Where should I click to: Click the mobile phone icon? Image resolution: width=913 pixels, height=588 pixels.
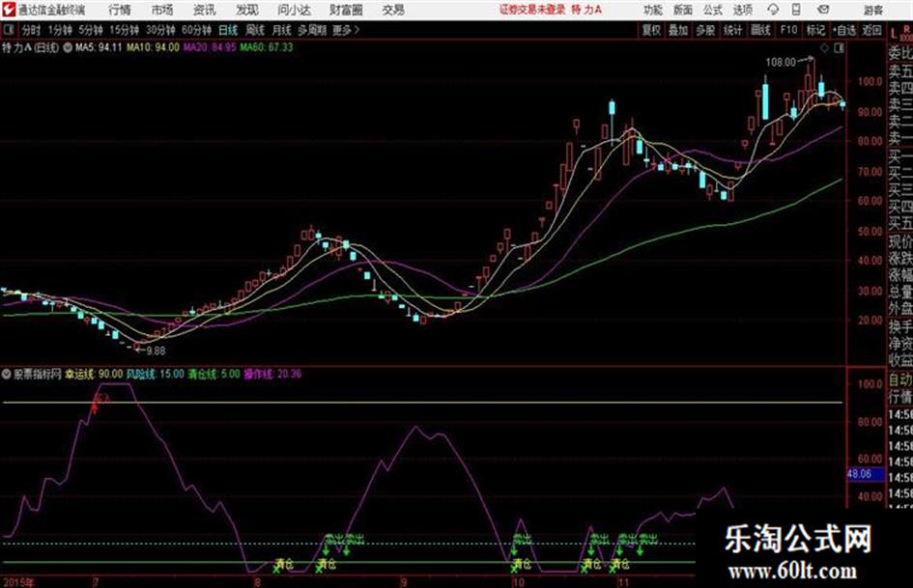pos(796,10)
